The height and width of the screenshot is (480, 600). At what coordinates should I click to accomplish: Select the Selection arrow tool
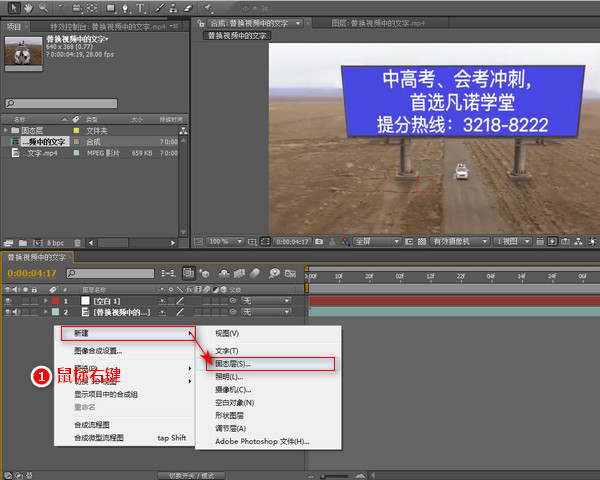[14, 8]
